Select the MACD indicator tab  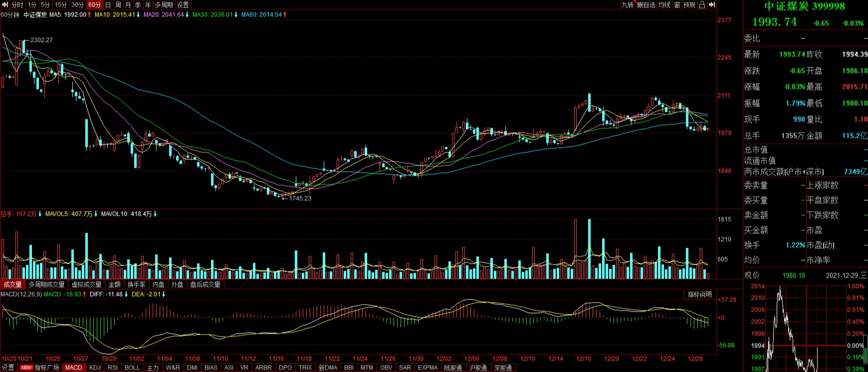74,368
